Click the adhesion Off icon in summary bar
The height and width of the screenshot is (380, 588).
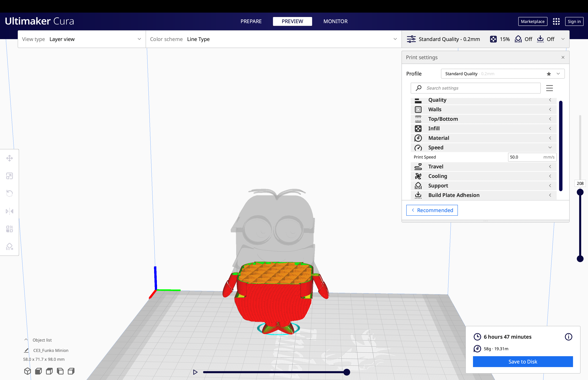click(540, 39)
